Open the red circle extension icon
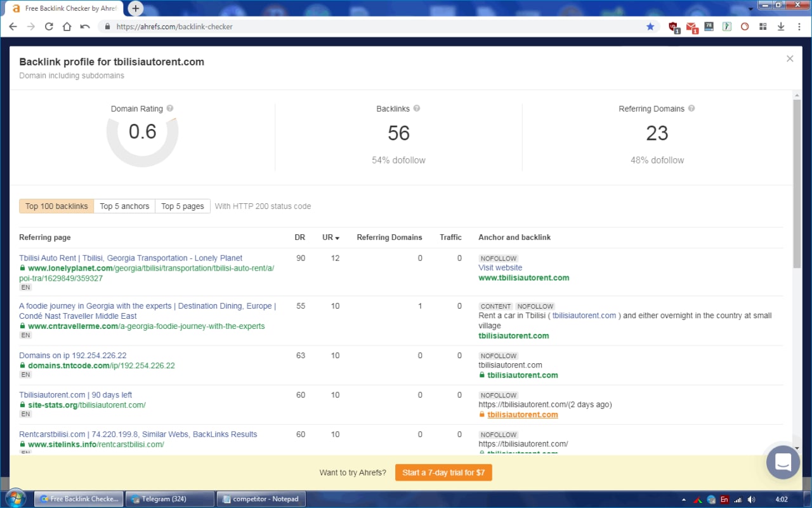Image resolution: width=812 pixels, height=508 pixels. (x=745, y=27)
